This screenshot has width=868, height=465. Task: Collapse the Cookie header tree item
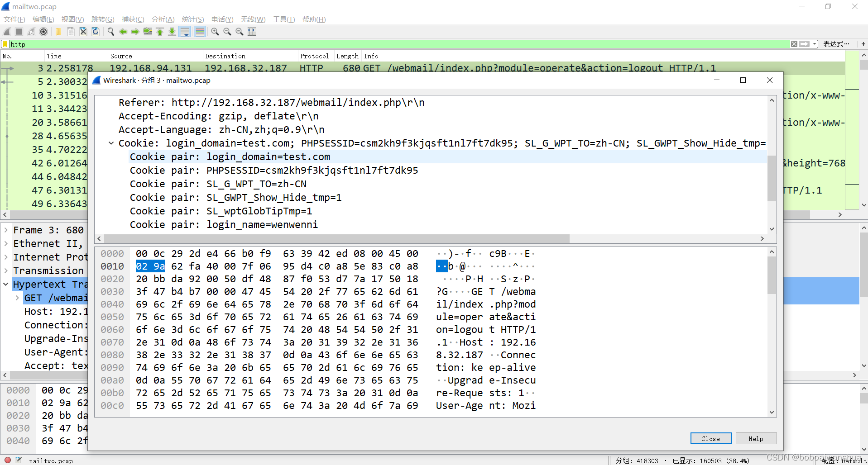(x=111, y=143)
